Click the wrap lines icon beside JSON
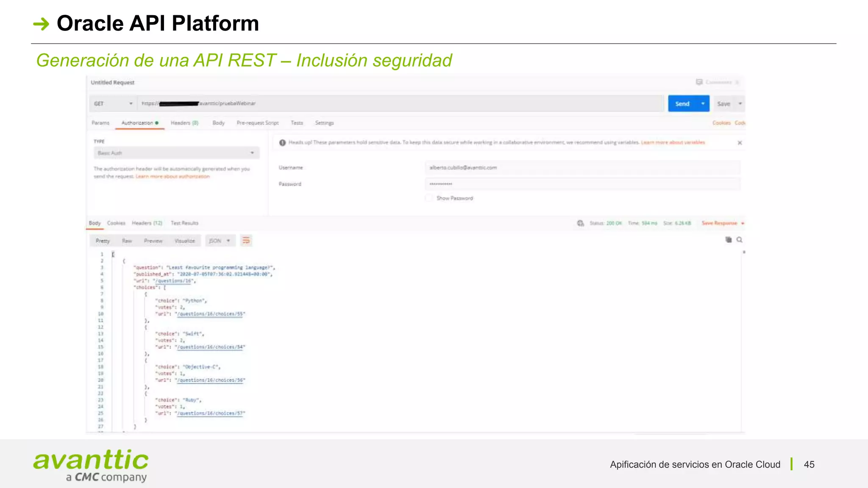 tap(246, 241)
